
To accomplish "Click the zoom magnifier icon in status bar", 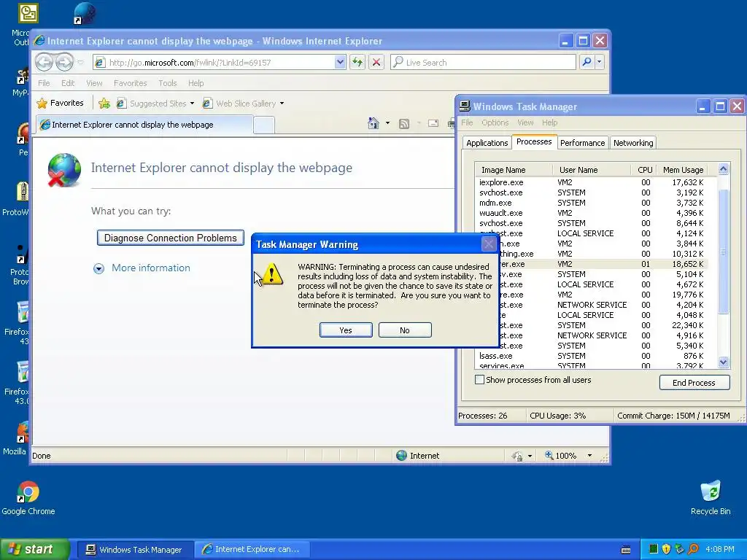I will click(x=549, y=455).
